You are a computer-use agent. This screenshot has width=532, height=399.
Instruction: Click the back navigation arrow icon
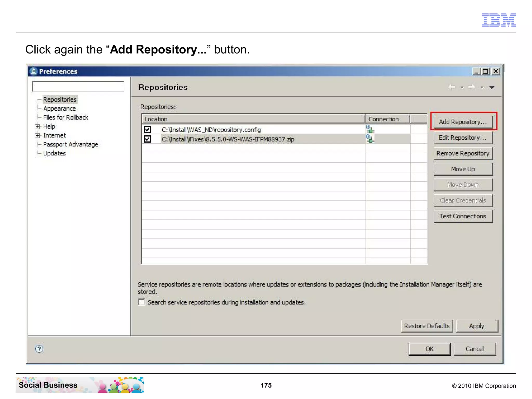452,87
